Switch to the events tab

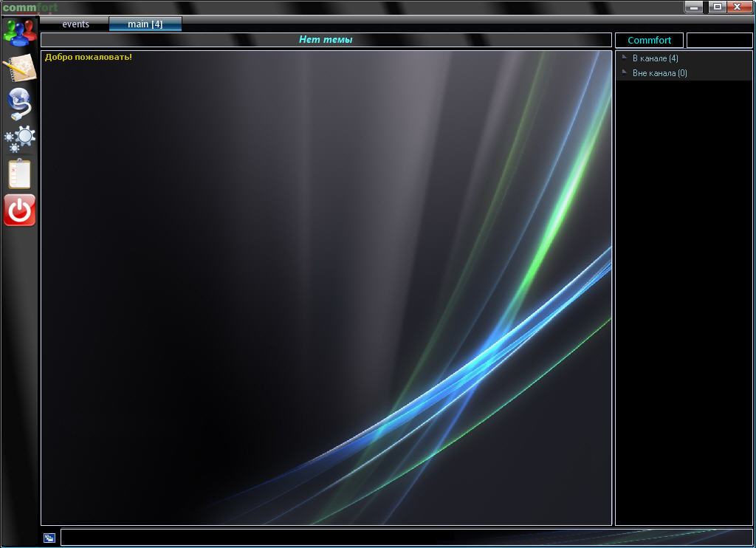pos(75,24)
